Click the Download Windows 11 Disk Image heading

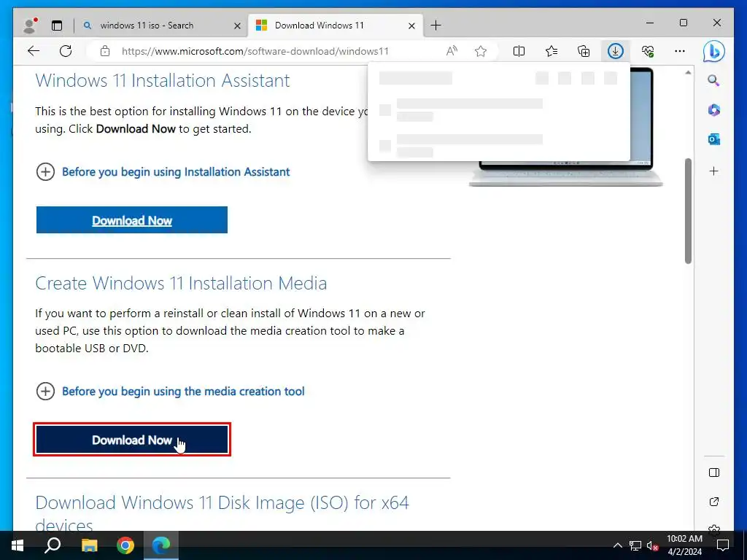[222, 513]
